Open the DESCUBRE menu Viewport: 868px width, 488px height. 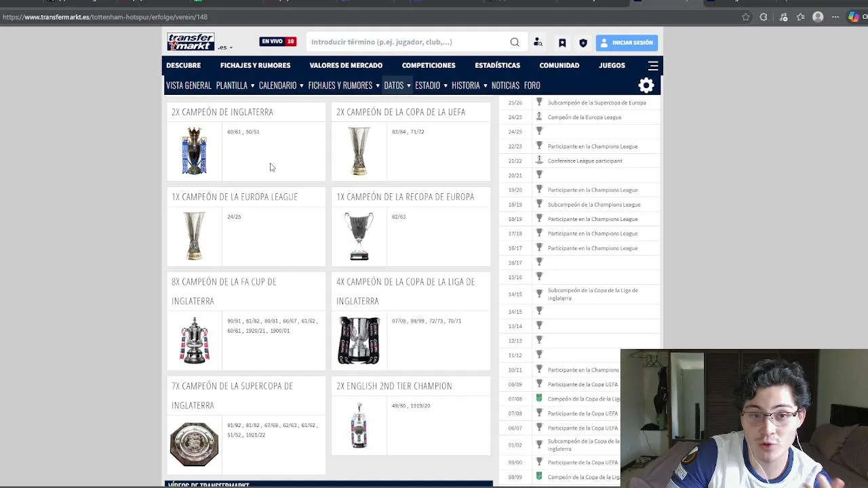click(183, 65)
